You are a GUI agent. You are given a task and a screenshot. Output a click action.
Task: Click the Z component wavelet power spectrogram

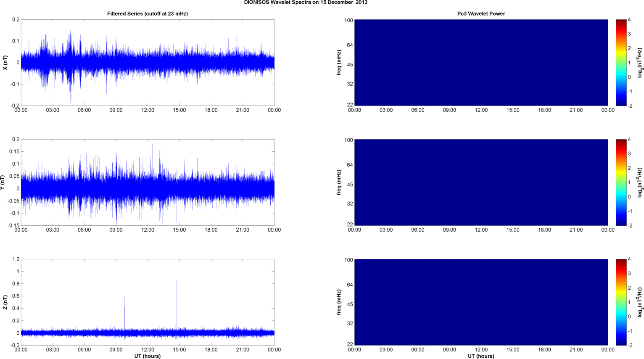pos(481,302)
